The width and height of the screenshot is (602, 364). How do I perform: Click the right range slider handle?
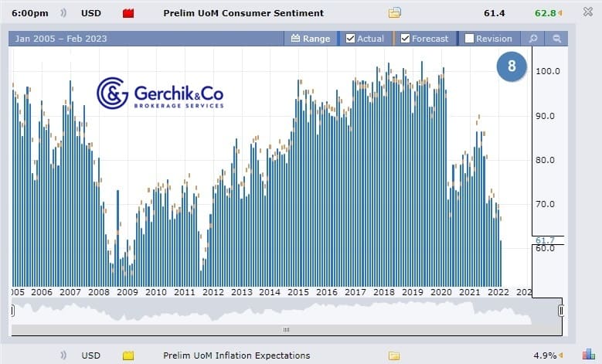561,311
